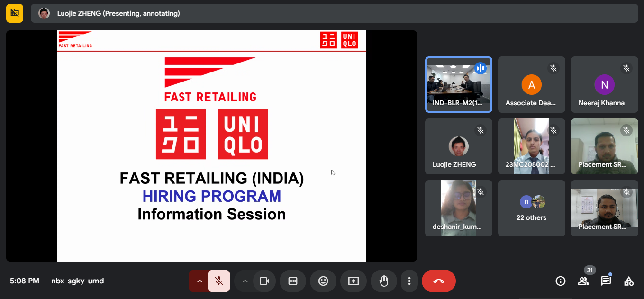This screenshot has height=299, width=644.
Task: Click muted mic icon on deshanir_kum tile
Action: (x=481, y=191)
